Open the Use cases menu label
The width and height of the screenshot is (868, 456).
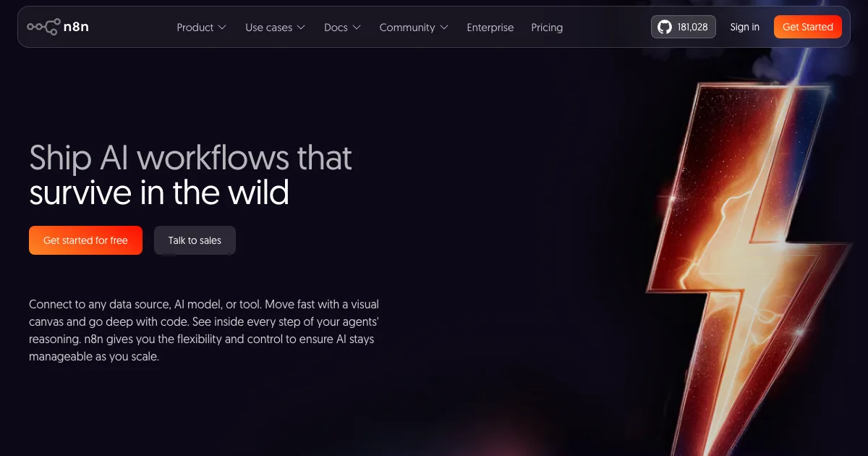point(269,28)
